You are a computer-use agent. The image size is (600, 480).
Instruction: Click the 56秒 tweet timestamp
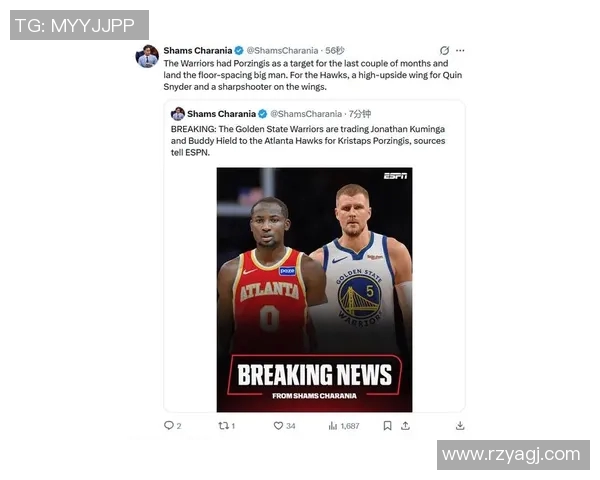(335, 51)
